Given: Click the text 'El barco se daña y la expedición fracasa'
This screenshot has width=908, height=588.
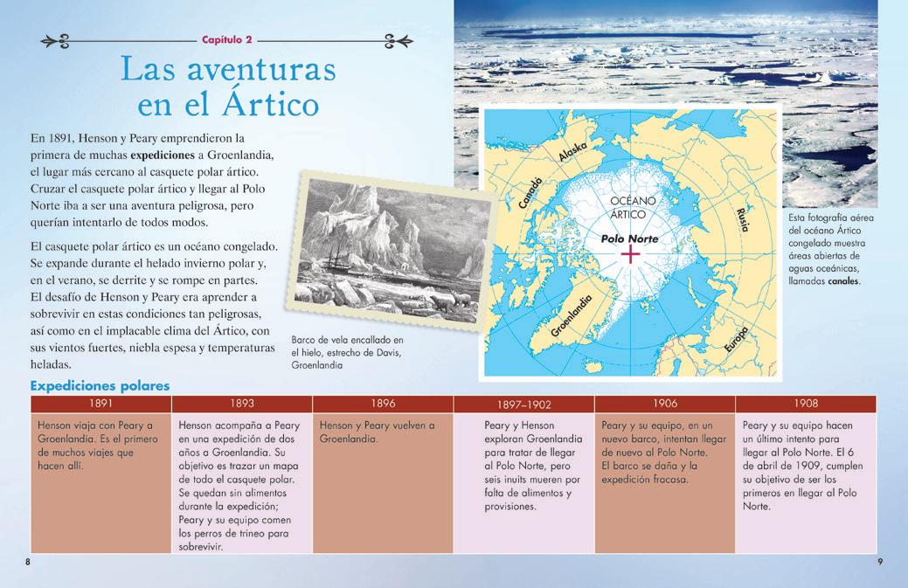Looking at the screenshot, I should [649, 473].
